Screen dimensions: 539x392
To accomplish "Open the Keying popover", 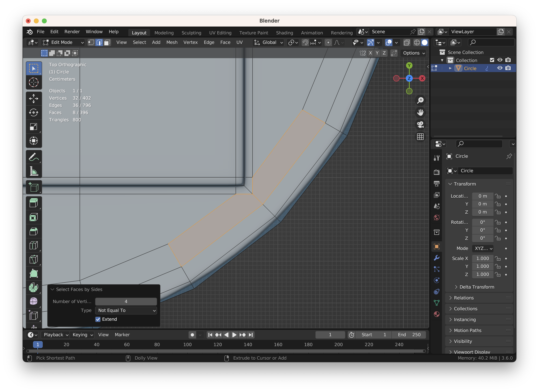I will (x=82, y=335).
